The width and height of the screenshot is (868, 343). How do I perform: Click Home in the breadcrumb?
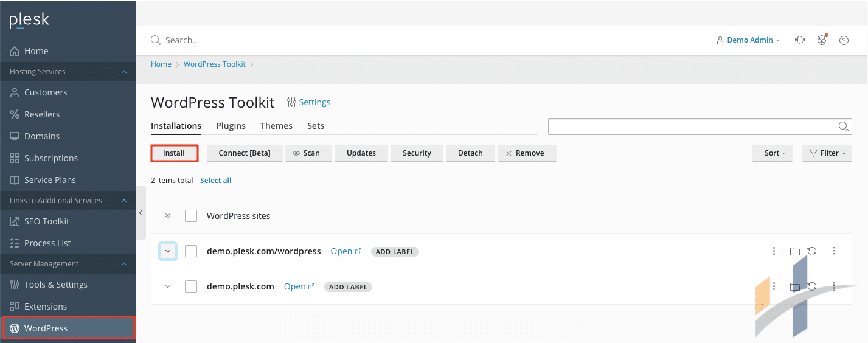tap(161, 64)
